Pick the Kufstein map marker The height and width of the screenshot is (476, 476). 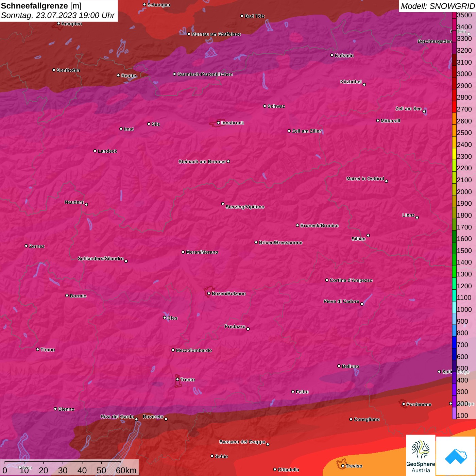pos(332,55)
